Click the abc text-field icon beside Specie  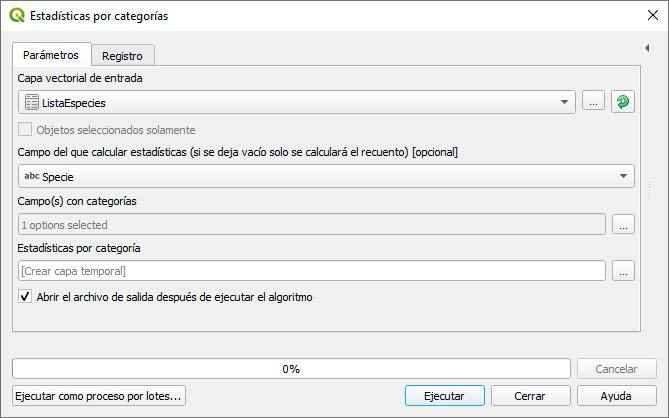coord(32,176)
